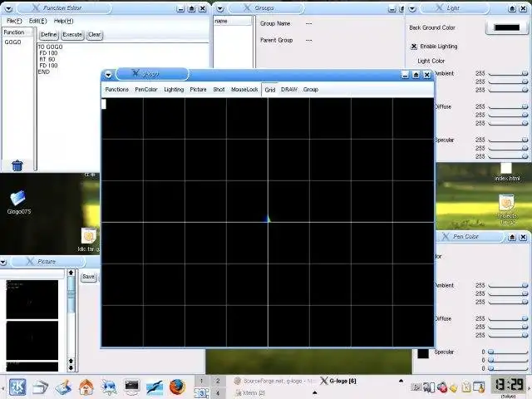Launch the Konqueror browser panel icon

pyautogui.click(x=109, y=387)
